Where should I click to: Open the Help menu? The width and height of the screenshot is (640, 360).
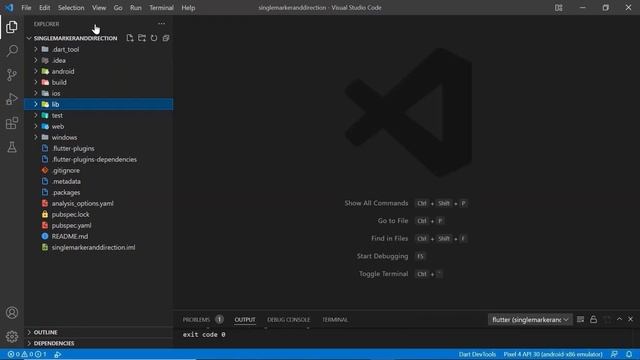point(188,8)
